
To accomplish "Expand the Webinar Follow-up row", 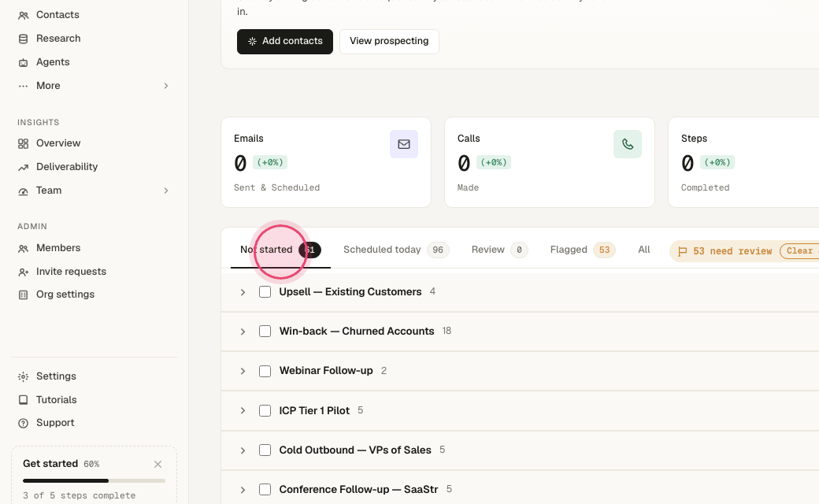I will tap(243, 371).
